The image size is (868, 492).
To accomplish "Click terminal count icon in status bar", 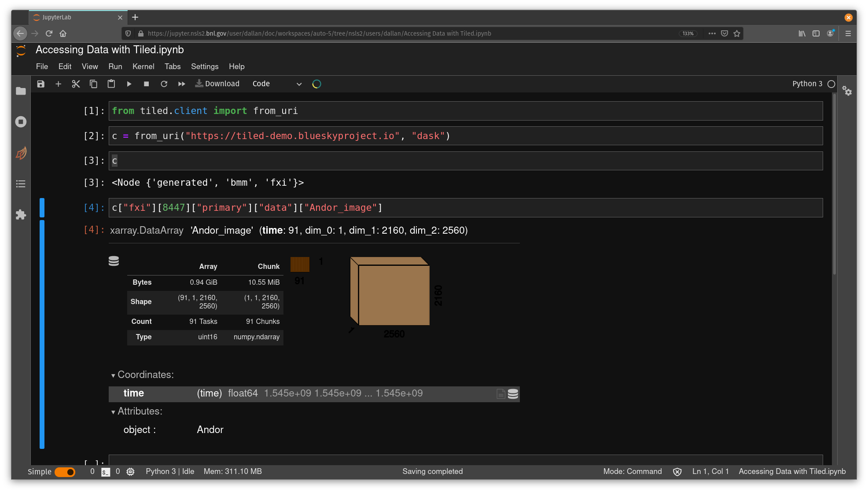I will coord(106,472).
